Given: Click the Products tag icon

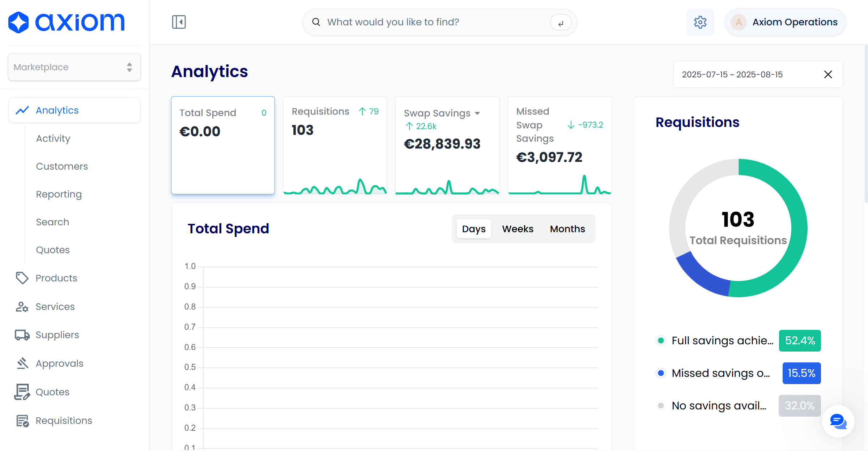Looking at the screenshot, I should pos(22,278).
